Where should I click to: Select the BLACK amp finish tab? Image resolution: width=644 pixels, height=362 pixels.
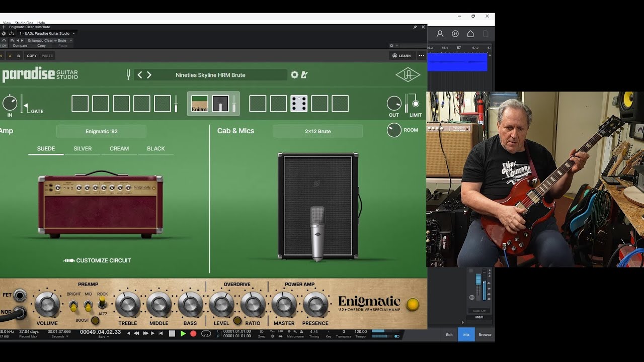[x=156, y=149]
